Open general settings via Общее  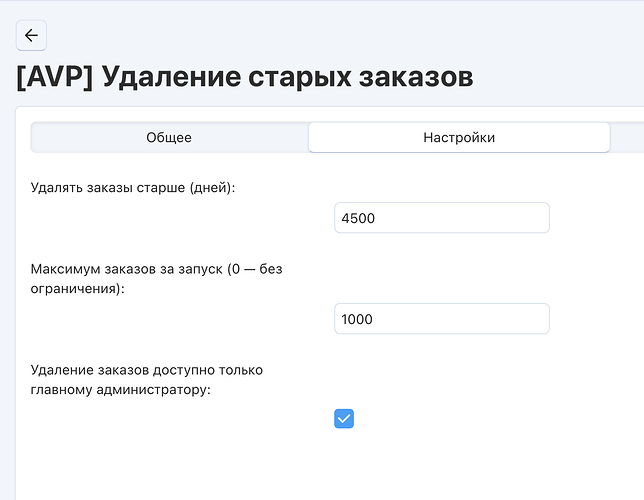point(169,137)
